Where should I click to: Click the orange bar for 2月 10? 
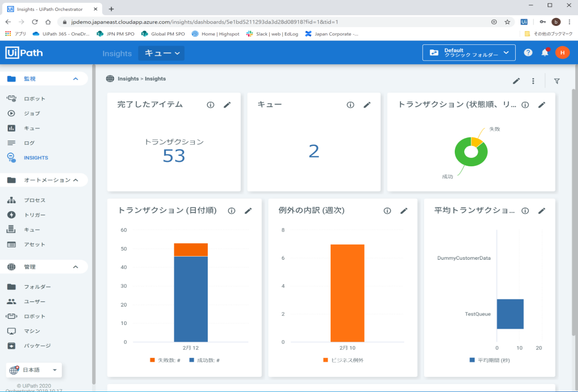(347, 293)
